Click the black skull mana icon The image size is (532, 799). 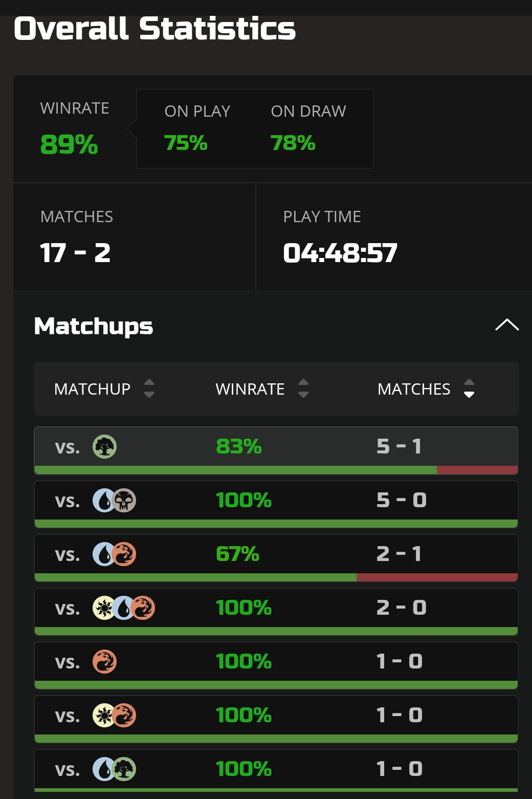(x=124, y=501)
